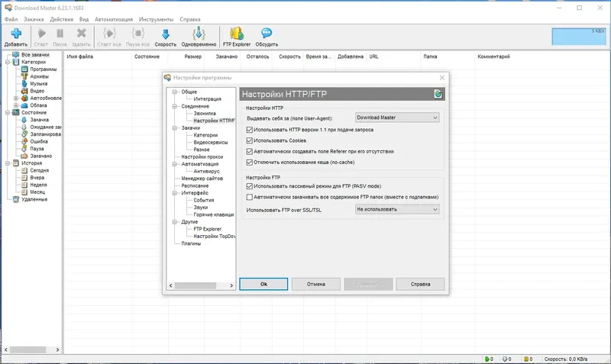Select Расписание in settings tree
Image resolution: width=611 pixels, height=364 pixels.
[x=195, y=185]
